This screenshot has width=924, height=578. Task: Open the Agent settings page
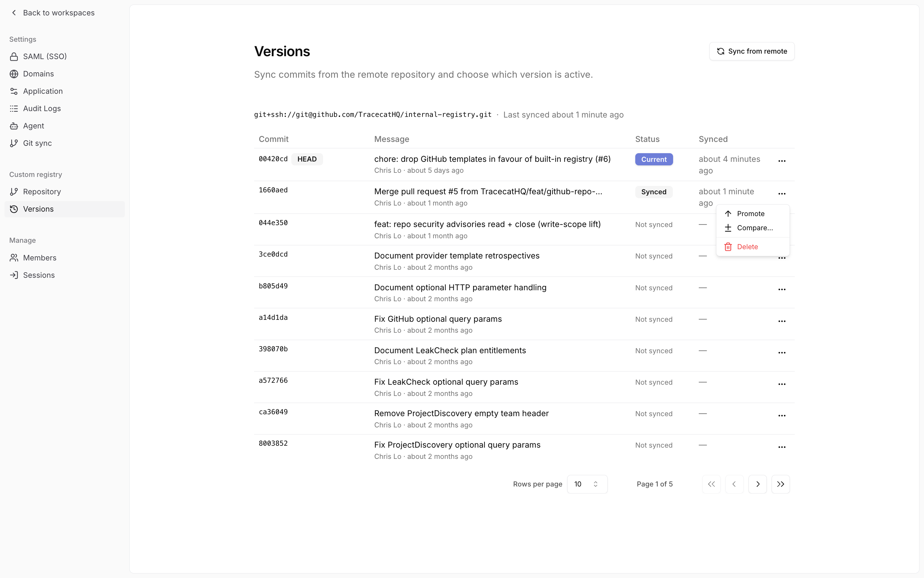(x=64, y=126)
